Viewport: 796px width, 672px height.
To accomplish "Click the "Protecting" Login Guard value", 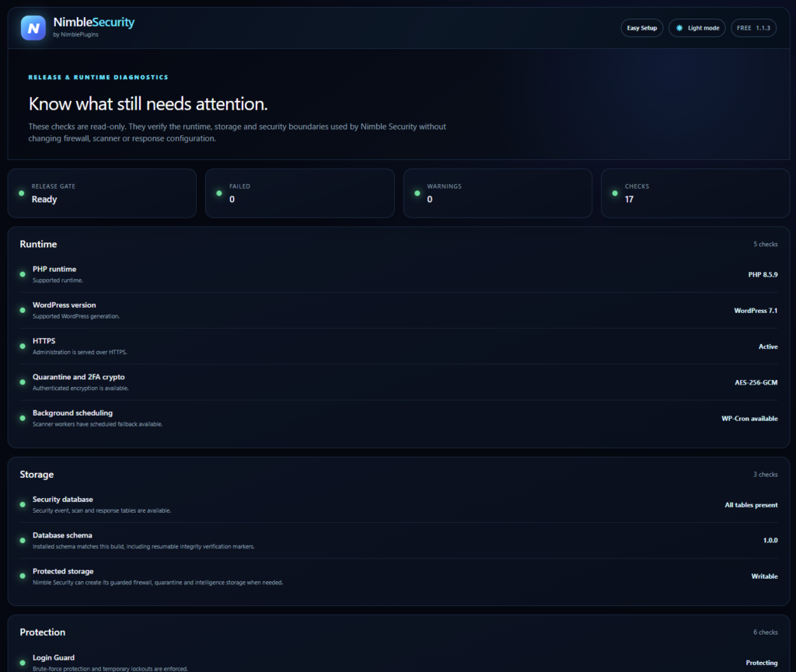I will click(x=762, y=663).
